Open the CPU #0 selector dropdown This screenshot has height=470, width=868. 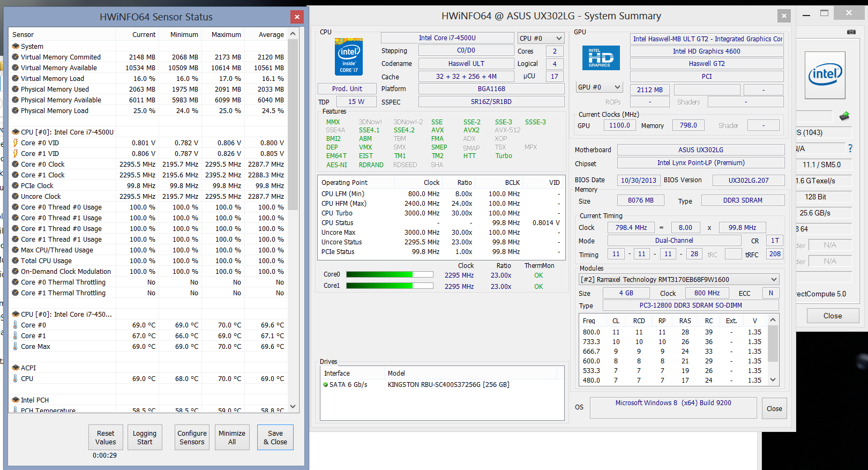(541, 38)
